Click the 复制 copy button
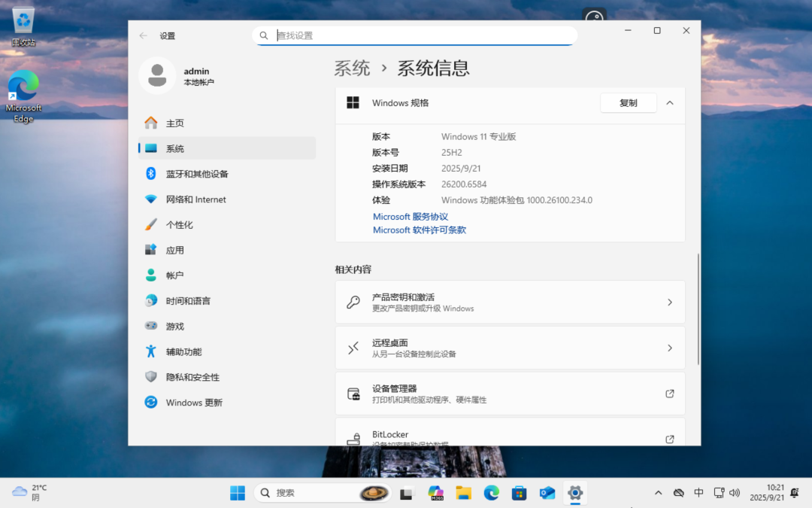The width and height of the screenshot is (812, 508). click(628, 102)
